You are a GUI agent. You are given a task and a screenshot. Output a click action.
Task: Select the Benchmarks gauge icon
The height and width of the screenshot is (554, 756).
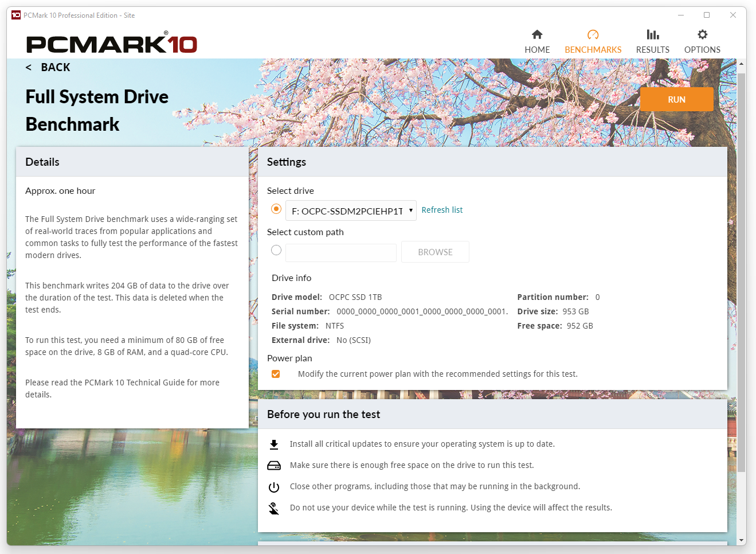(593, 34)
